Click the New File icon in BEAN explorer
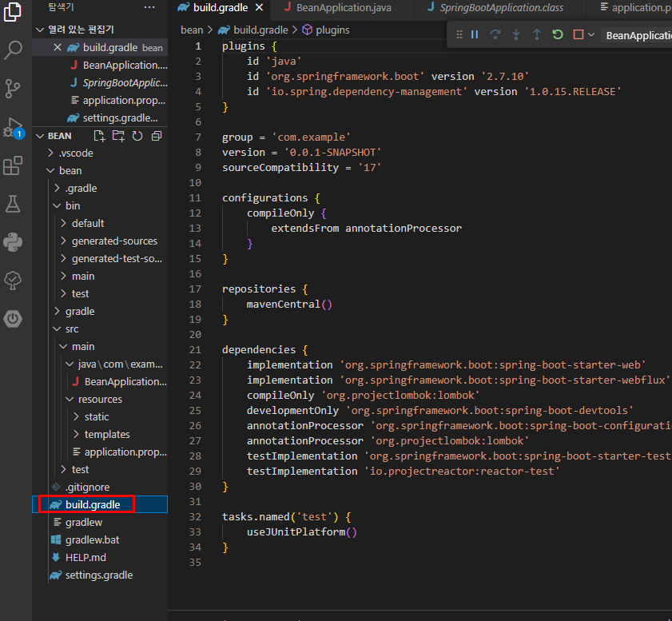Screen dimensions: 672x621 (100, 136)
